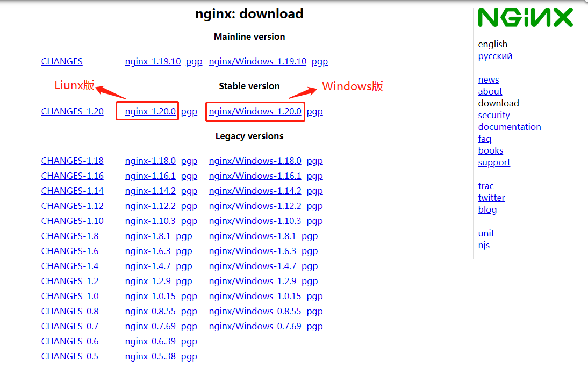588x368 pixels.
Task: Download nginx-1.0.15
Action: (x=150, y=296)
